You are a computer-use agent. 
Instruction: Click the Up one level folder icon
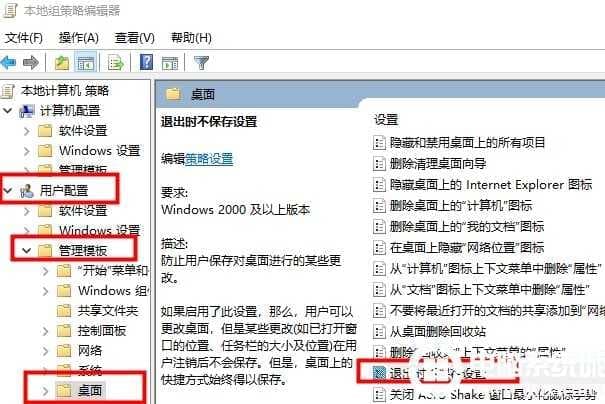pyautogui.click(x=62, y=63)
